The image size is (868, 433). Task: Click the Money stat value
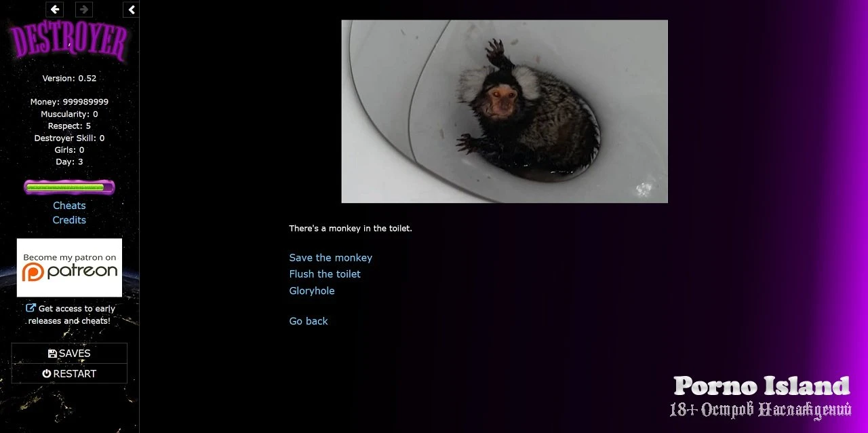tap(85, 102)
